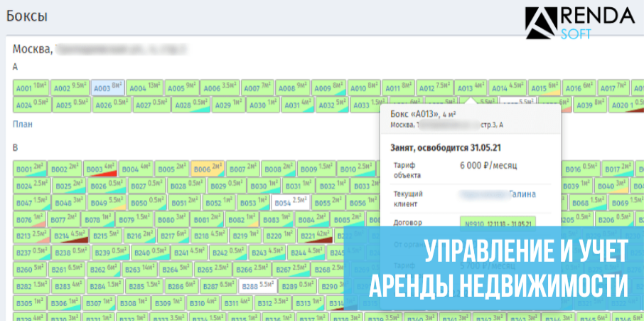644x321 pixels.
Task: Choose box A031 4м²
Action: (298, 105)
